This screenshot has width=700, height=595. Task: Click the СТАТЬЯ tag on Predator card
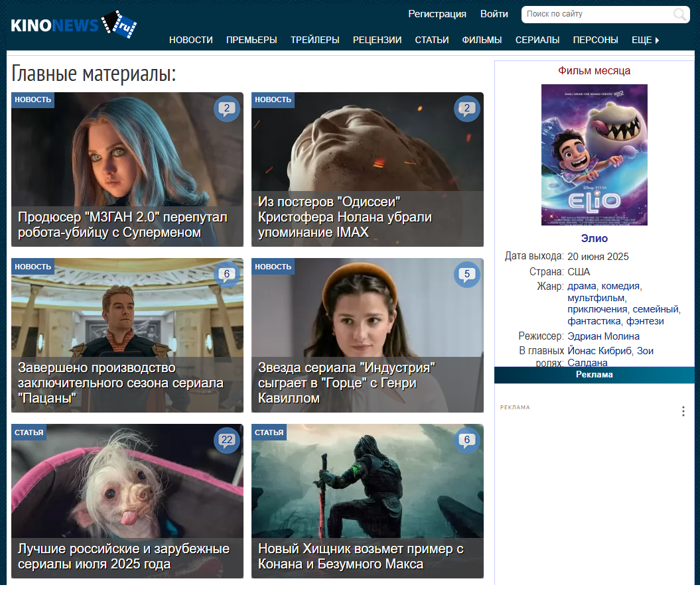[x=269, y=432]
